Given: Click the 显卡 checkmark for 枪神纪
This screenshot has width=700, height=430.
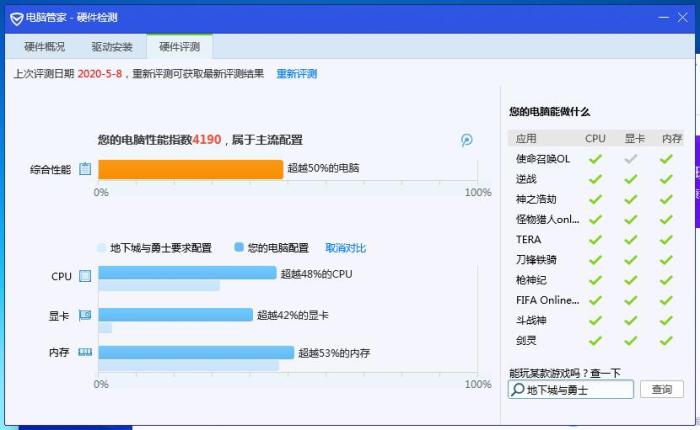Looking at the screenshot, I should coord(630,280).
